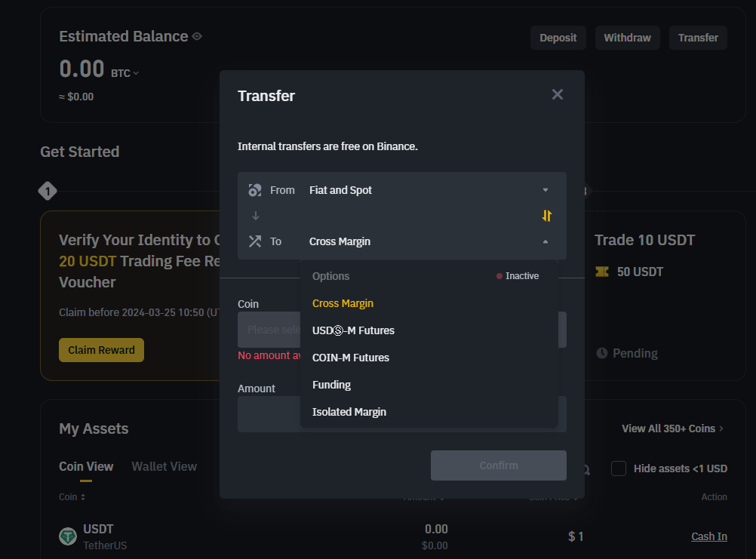This screenshot has height=559, width=756.
Task: Click the Claim Reward button
Action: (101, 350)
